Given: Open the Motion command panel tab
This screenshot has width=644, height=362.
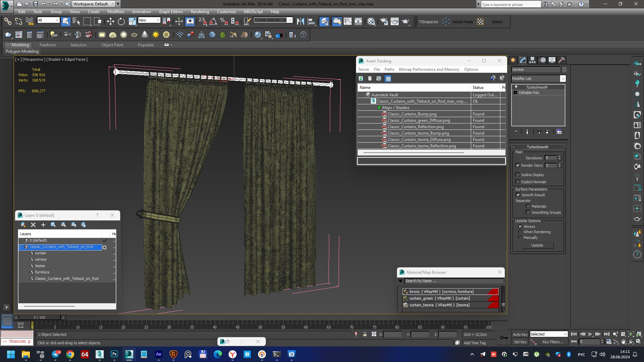Looking at the screenshot, I should point(543,60).
